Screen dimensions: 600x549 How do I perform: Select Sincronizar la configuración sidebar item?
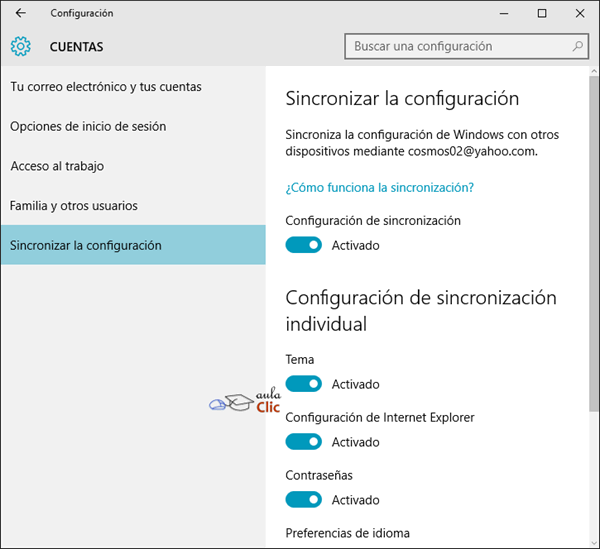coord(133,245)
